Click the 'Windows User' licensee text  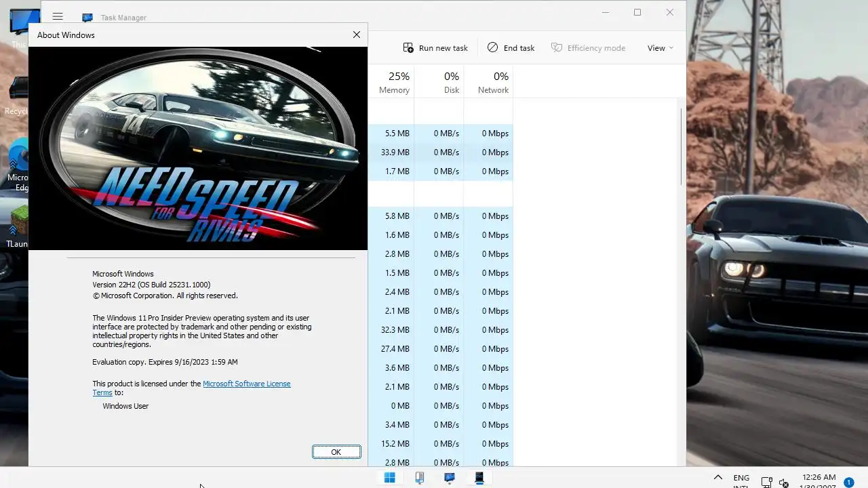[x=125, y=406]
